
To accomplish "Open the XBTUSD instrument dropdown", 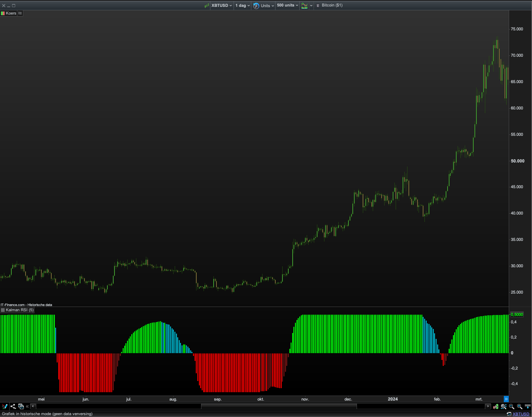I will (222, 6).
